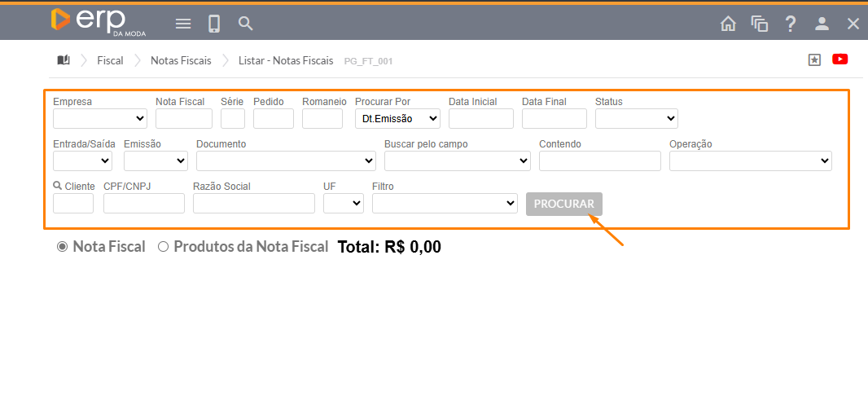Viewport: 868px width, 396px height.
Task: Select Produtos da Nota Fiscal radio option
Action: click(163, 247)
